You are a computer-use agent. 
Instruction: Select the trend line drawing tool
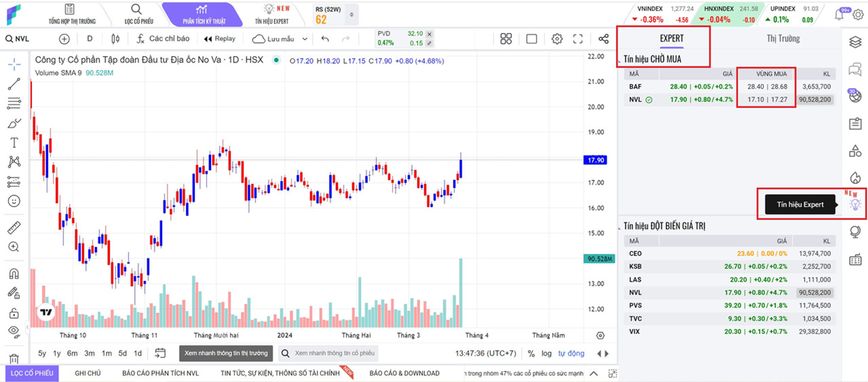click(14, 84)
